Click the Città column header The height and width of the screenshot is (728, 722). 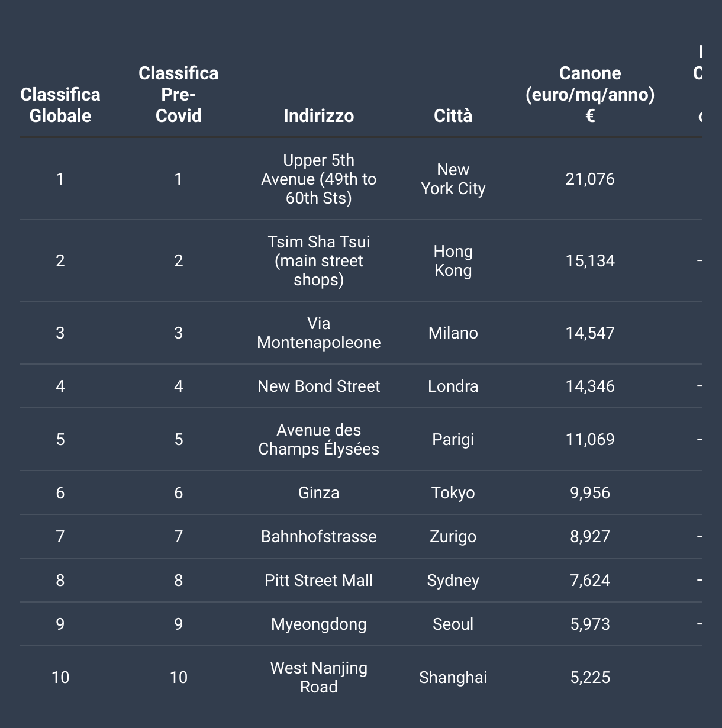click(453, 115)
